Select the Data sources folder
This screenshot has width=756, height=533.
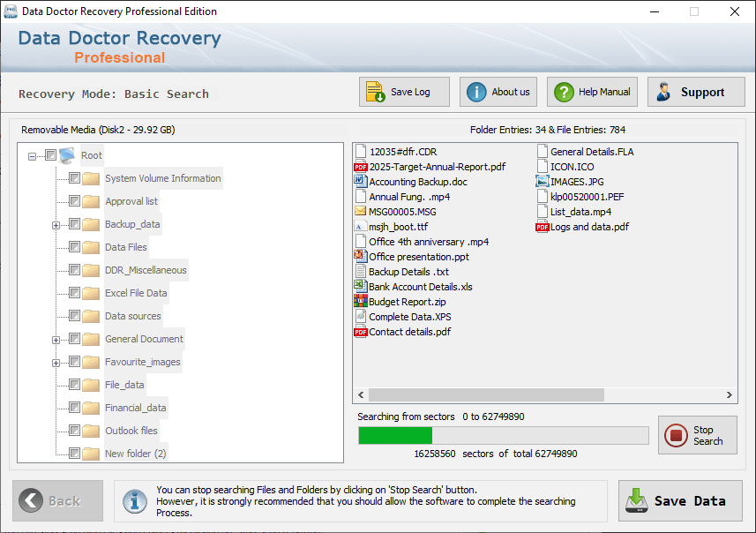[133, 316]
